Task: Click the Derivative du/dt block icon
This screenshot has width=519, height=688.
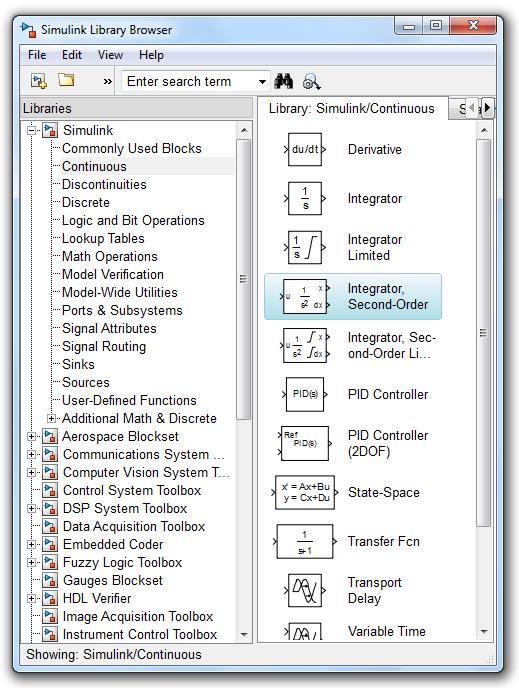Action: click(305, 150)
